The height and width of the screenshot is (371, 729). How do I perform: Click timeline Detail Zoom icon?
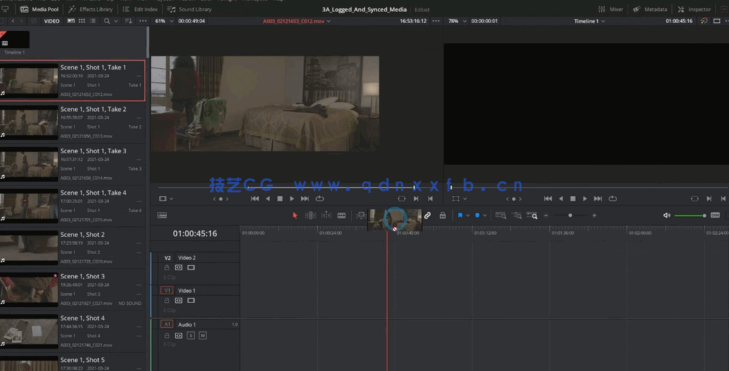pos(517,215)
